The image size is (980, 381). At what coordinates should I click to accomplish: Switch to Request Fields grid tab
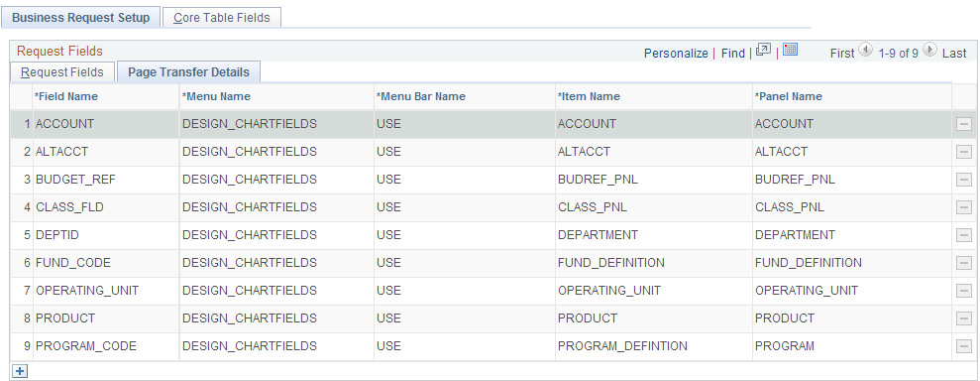tap(61, 72)
